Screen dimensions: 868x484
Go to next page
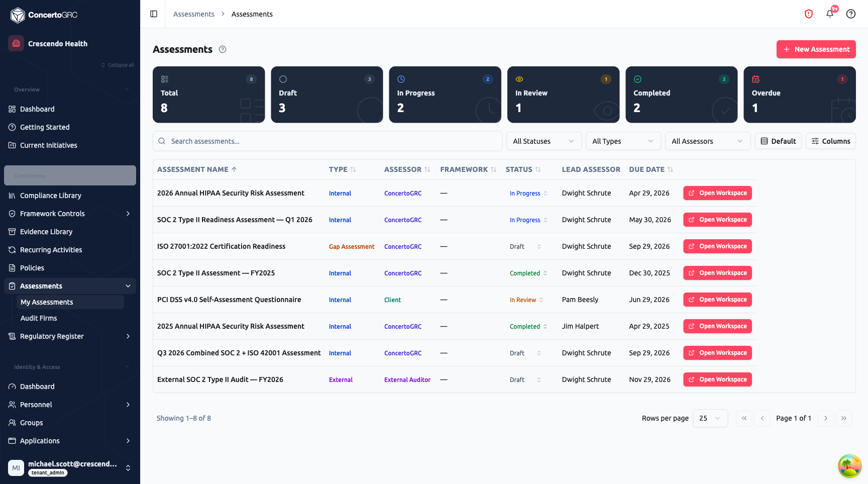pyautogui.click(x=825, y=418)
